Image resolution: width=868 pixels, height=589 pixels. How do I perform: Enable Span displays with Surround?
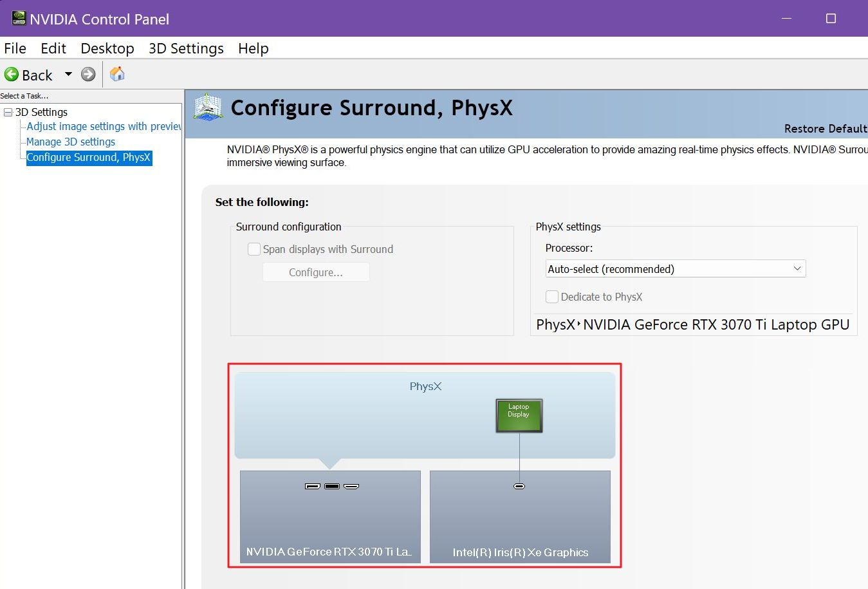point(254,249)
